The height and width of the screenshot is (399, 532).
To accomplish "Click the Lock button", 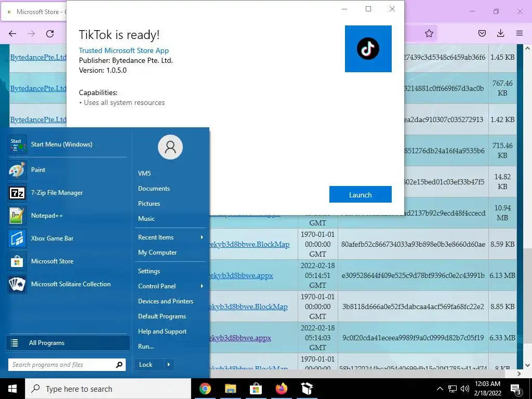I will click(149, 365).
